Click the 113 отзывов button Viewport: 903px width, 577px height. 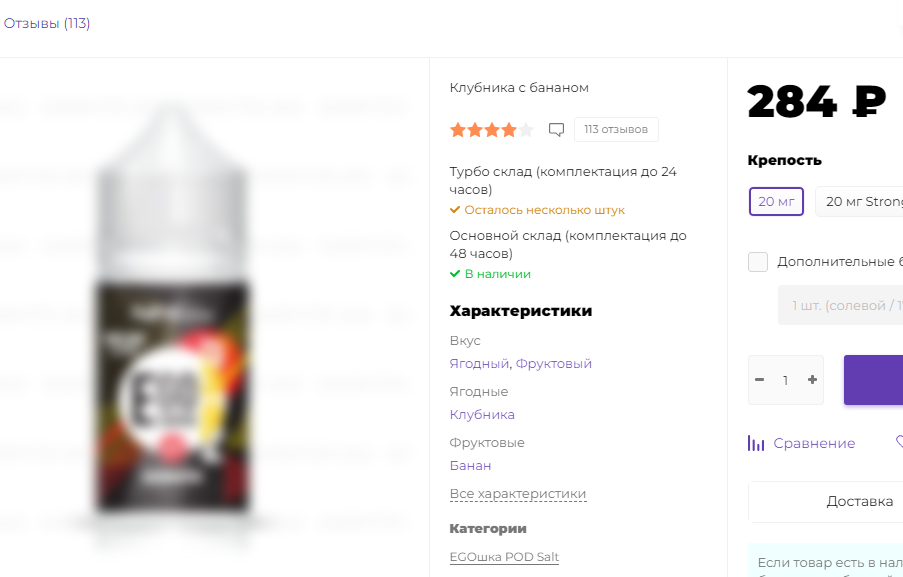[x=616, y=130]
